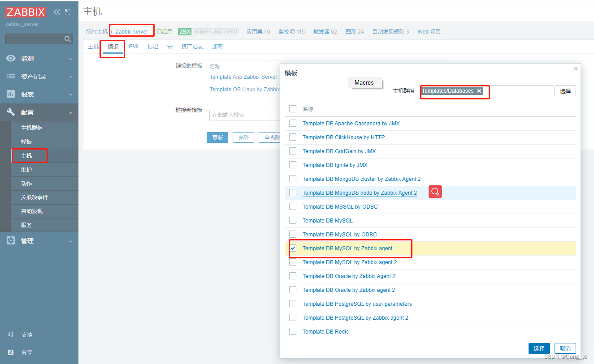The height and width of the screenshot is (364, 594).
Task: Open the 标记 tab
Action: (153, 47)
